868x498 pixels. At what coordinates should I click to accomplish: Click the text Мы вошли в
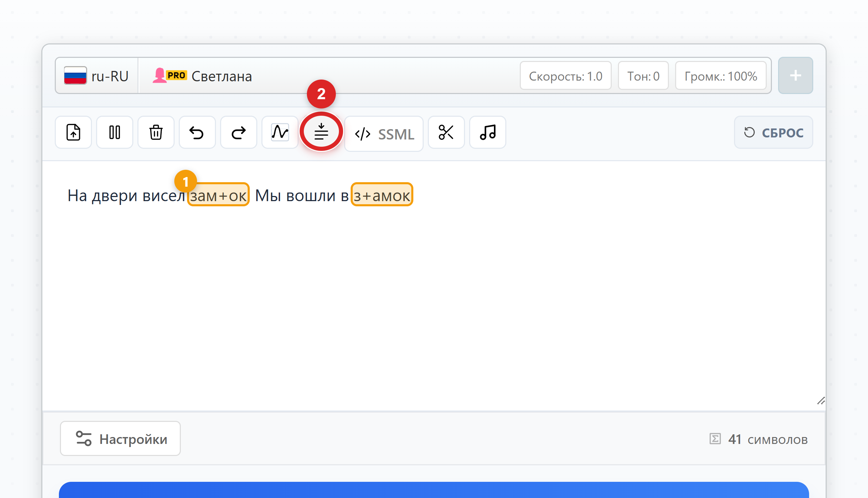click(302, 196)
